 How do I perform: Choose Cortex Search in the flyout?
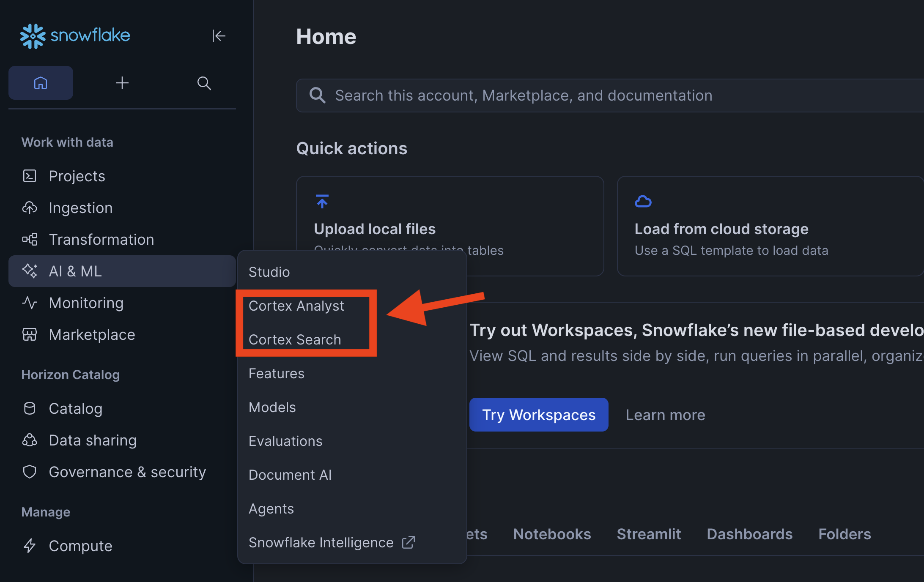coord(295,339)
